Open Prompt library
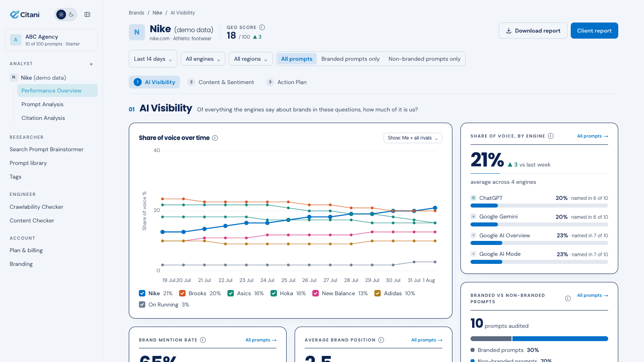 point(28,163)
